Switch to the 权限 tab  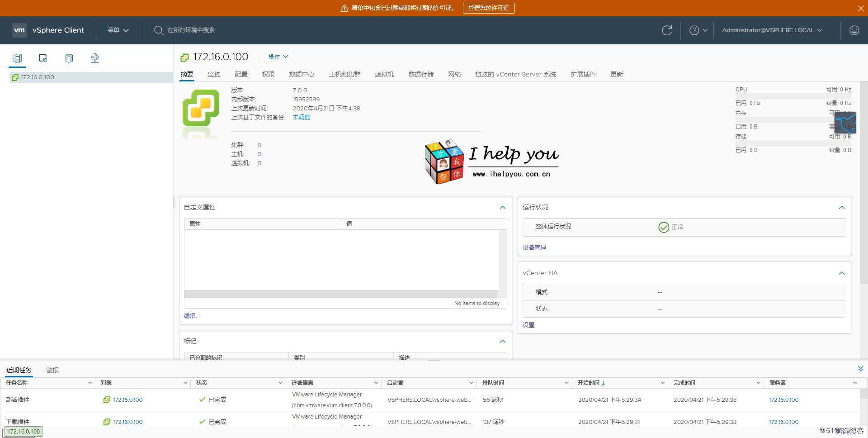268,74
